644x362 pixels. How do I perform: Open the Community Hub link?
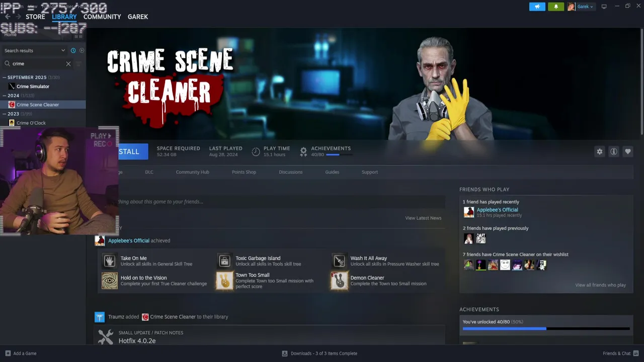click(192, 172)
